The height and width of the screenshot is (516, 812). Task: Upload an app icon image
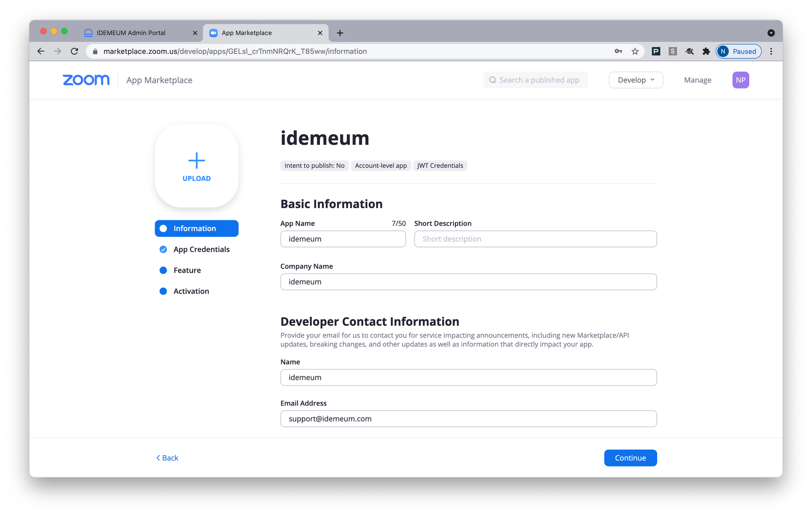point(197,166)
